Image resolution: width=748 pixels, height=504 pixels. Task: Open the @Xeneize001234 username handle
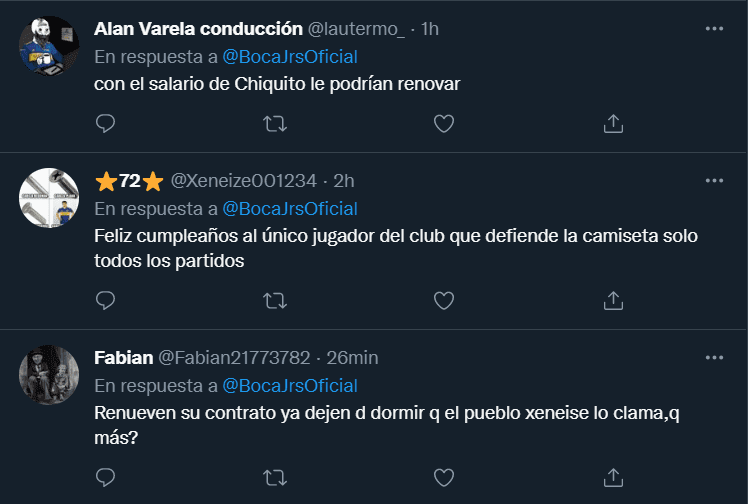[244, 181]
